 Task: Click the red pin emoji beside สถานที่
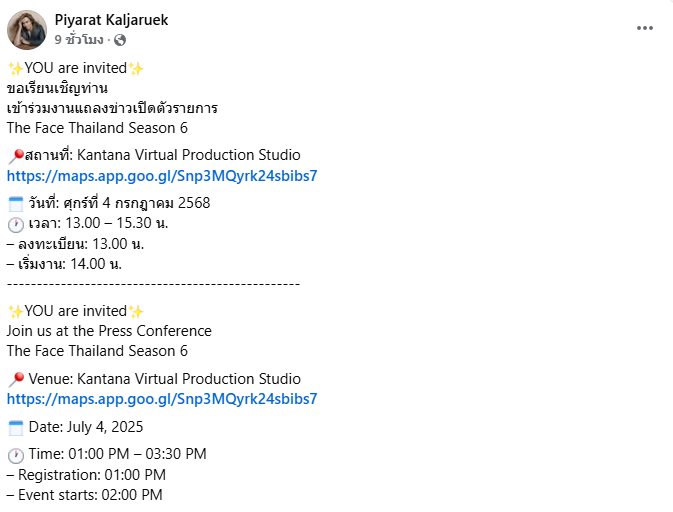point(15,156)
